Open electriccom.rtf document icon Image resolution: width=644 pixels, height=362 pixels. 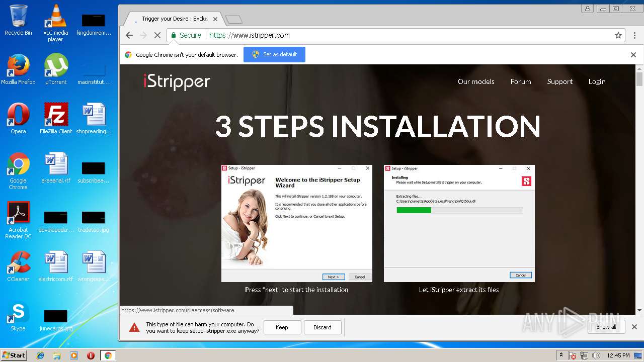pyautogui.click(x=56, y=266)
